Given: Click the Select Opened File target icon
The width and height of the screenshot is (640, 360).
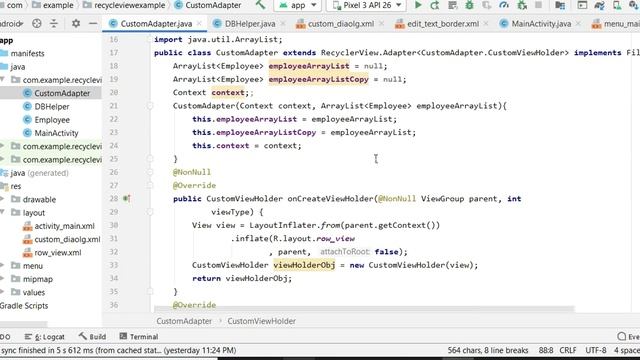Looking at the screenshot, I should 37,24.
